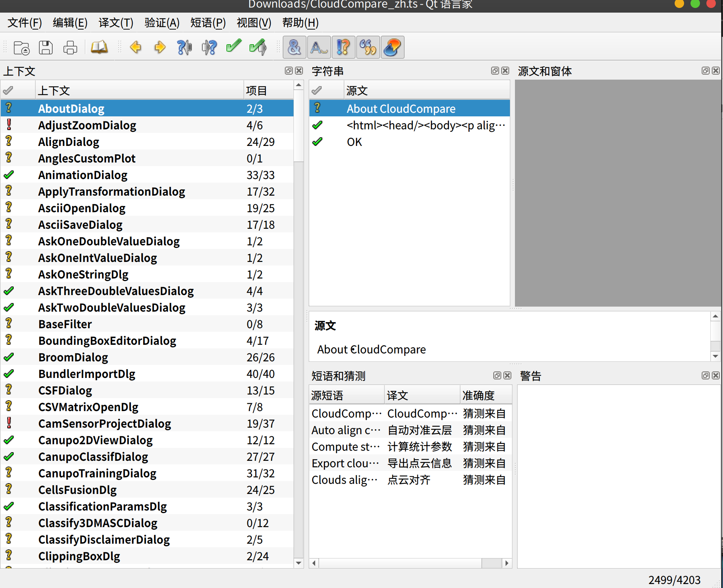This screenshot has width=723, height=588.
Task: Select the html head body string
Action: (409, 125)
